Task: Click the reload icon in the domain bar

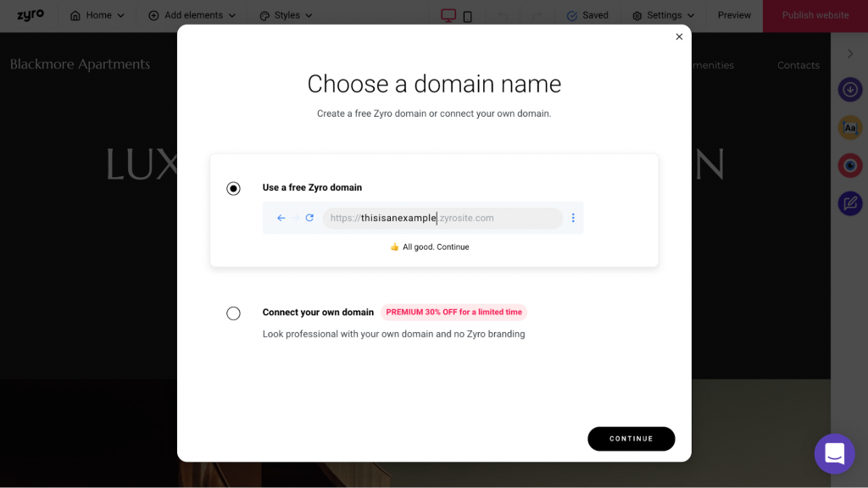Action: point(309,218)
